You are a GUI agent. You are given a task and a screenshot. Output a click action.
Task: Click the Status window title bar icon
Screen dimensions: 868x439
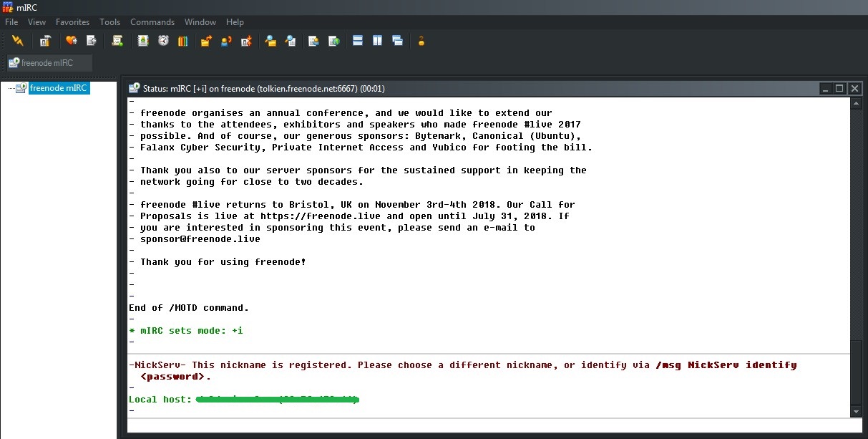coord(135,88)
